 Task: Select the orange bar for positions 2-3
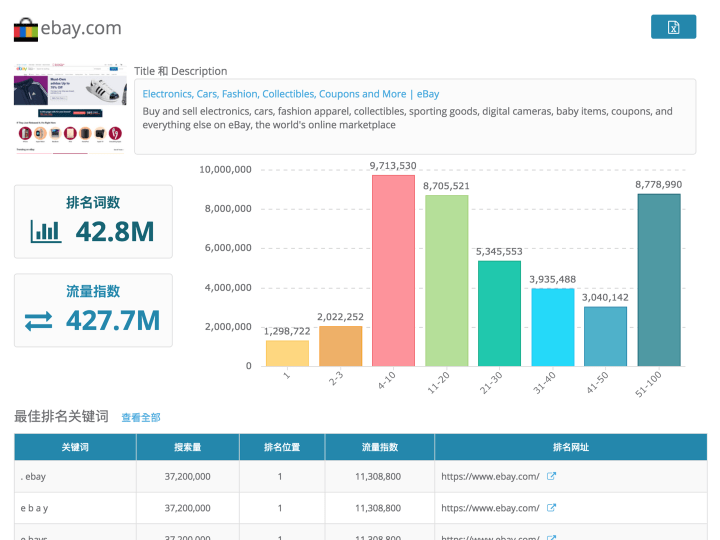click(341, 346)
